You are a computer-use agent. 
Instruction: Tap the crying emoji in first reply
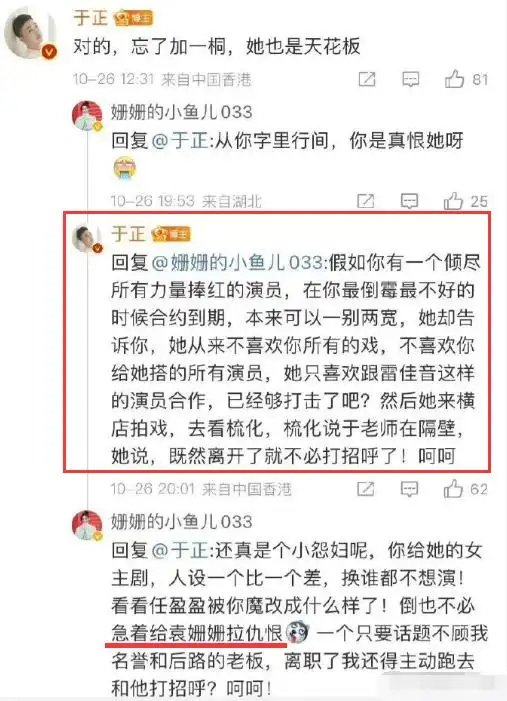tap(125, 169)
